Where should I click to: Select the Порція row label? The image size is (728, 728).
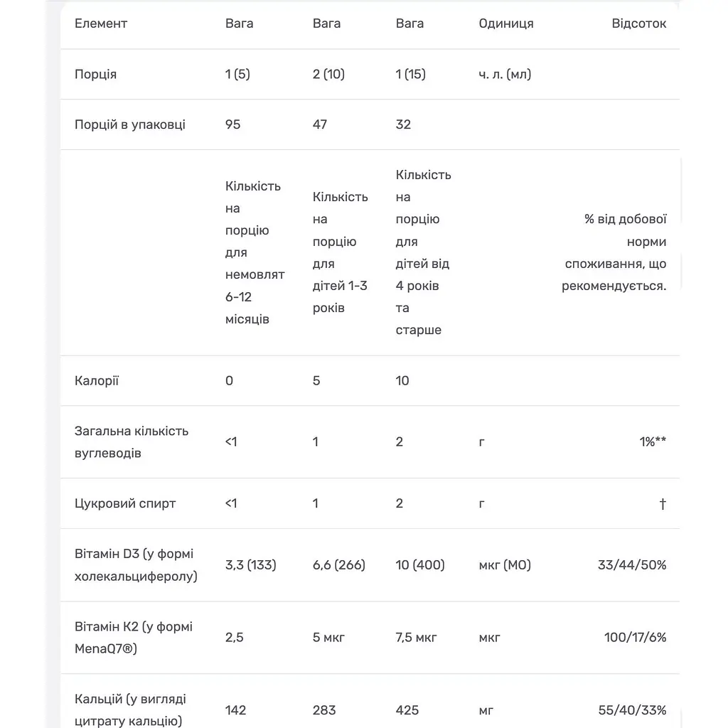96,74
